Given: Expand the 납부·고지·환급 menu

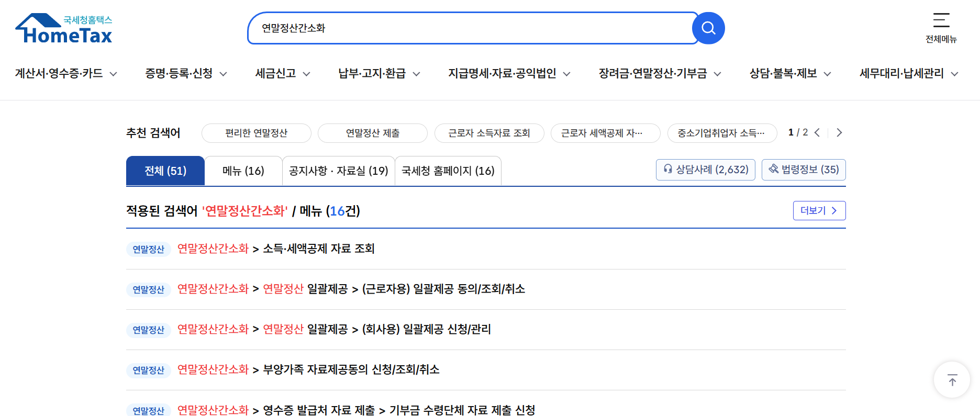Looking at the screenshot, I should coord(379,74).
